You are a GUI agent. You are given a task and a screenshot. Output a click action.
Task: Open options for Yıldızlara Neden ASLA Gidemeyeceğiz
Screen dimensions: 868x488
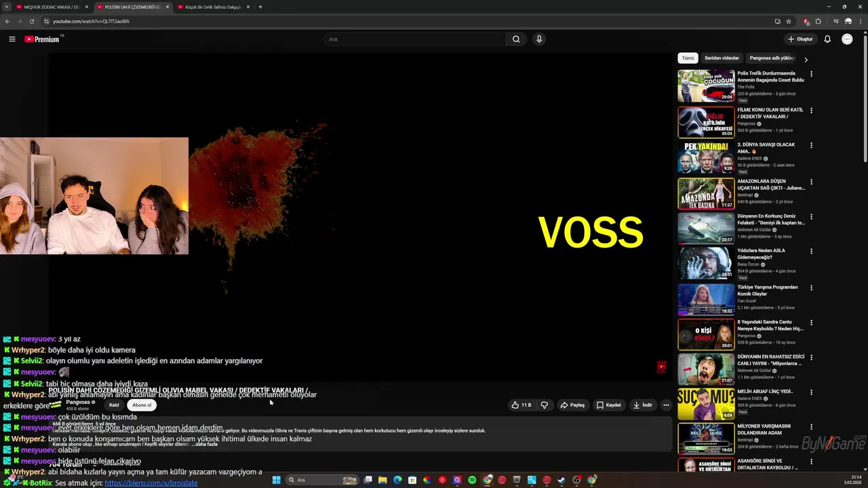(x=811, y=251)
